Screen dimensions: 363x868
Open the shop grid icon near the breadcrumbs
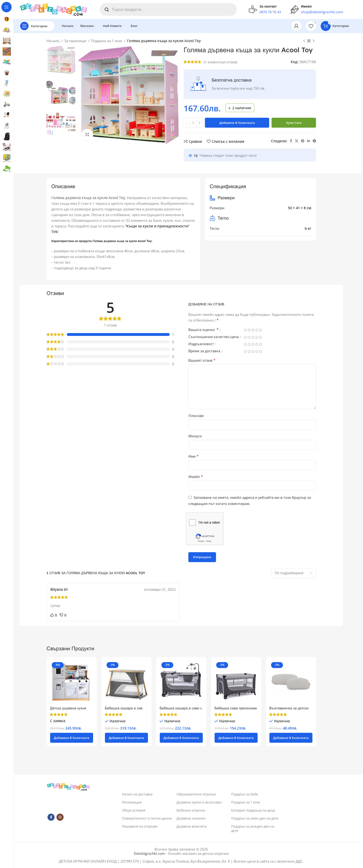point(309,41)
